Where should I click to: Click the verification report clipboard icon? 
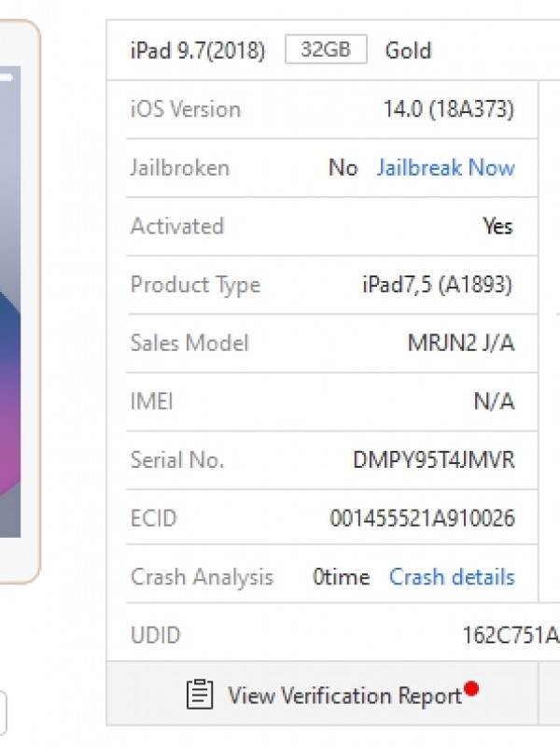200,695
